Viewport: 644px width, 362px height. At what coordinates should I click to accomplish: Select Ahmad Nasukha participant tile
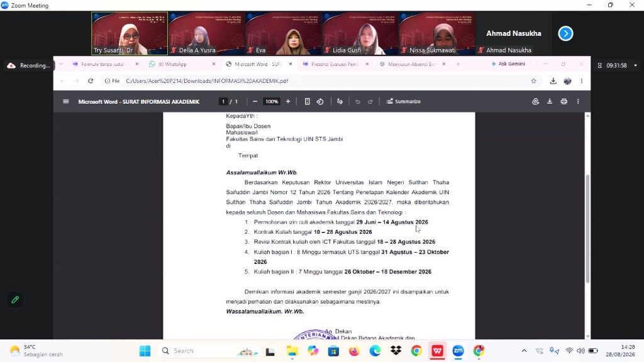pos(514,33)
